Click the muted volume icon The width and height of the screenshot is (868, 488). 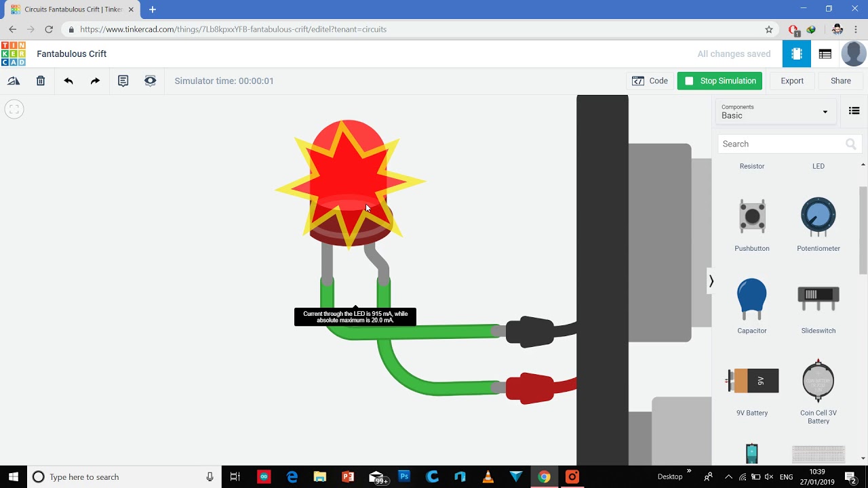click(x=769, y=476)
